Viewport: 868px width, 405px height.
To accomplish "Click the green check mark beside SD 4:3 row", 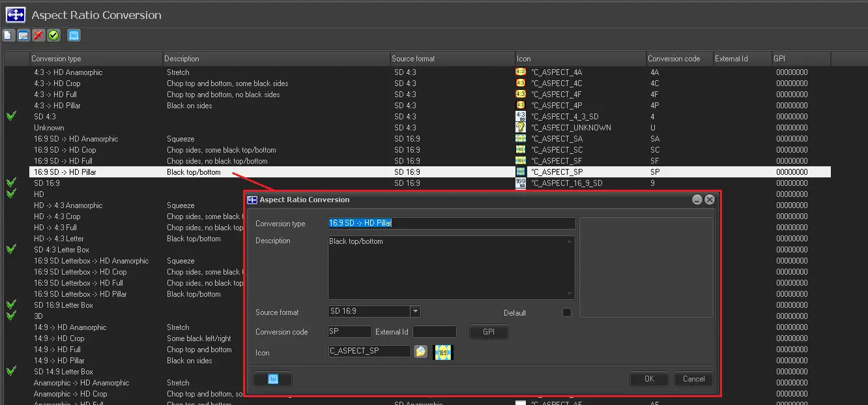I will [11, 116].
